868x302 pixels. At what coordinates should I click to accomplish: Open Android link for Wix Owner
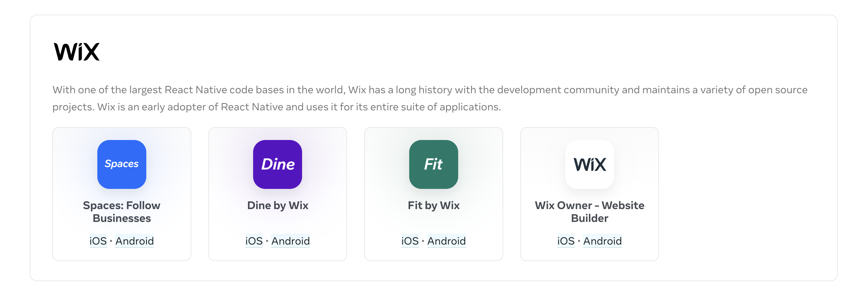point(602,241)
